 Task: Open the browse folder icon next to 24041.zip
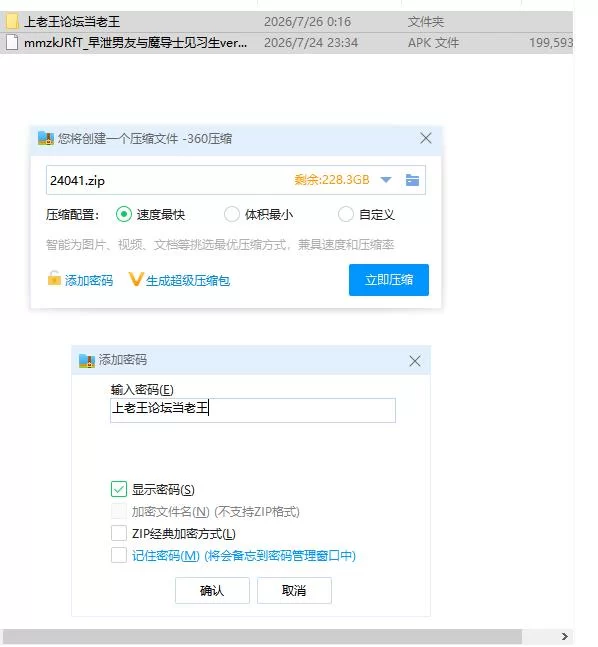(412, 180)
